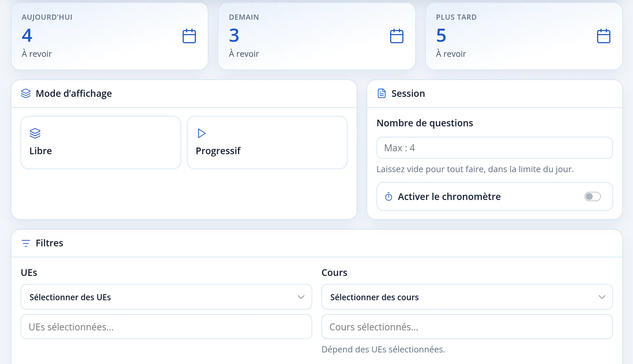Click the Mode d'affichage heading
Viewport: 633px width, 364px height.
tap(74, 93)
